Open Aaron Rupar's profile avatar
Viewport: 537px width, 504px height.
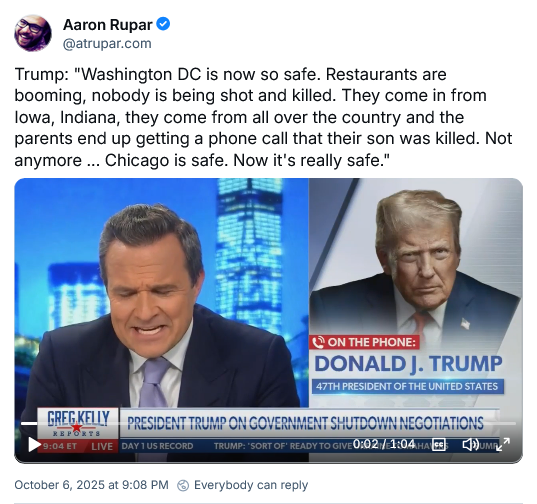click(x=33, y=33)
